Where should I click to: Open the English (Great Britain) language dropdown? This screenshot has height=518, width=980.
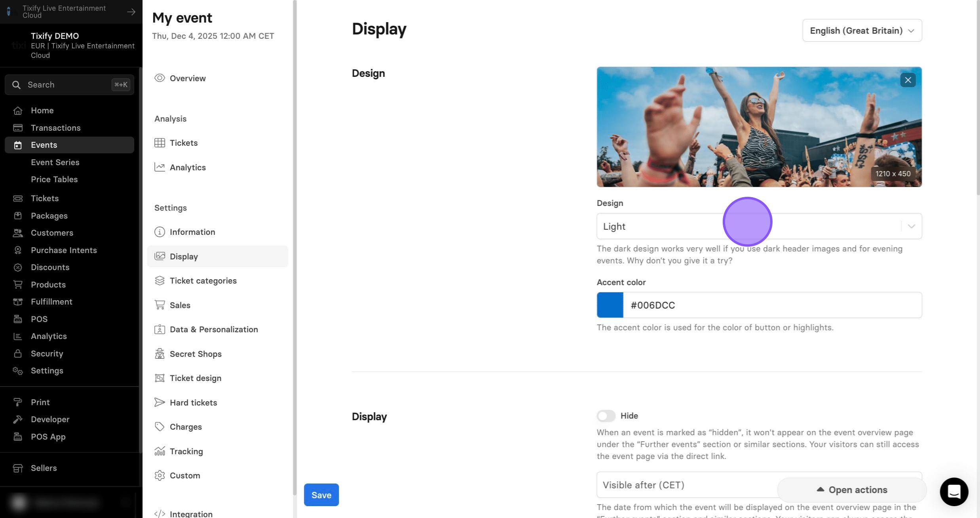[862, 30]
